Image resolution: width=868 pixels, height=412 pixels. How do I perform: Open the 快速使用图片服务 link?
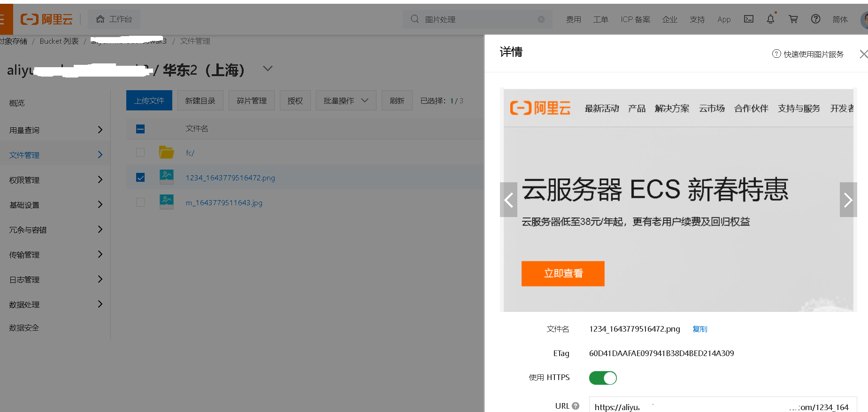click(x=814, y=54)
